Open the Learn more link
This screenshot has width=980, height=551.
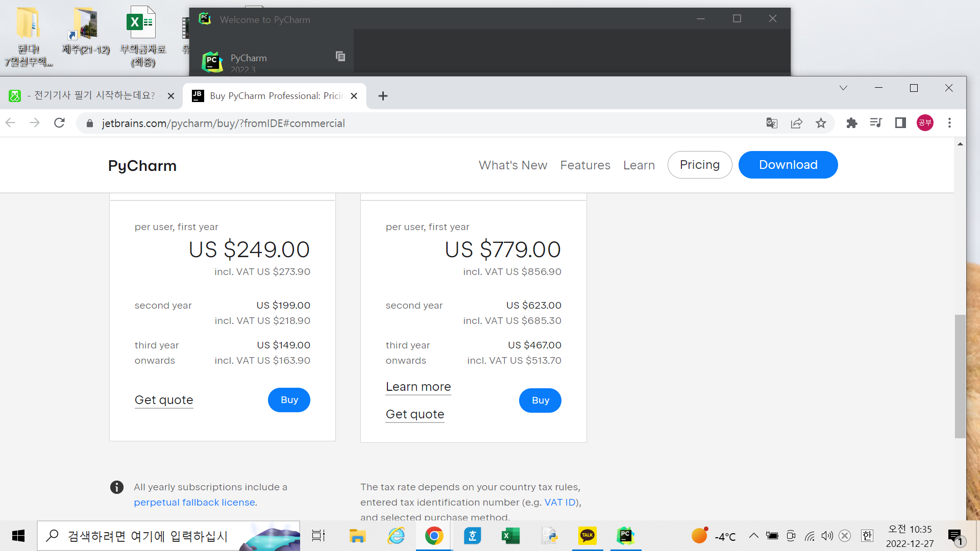(x=419, y=387)
